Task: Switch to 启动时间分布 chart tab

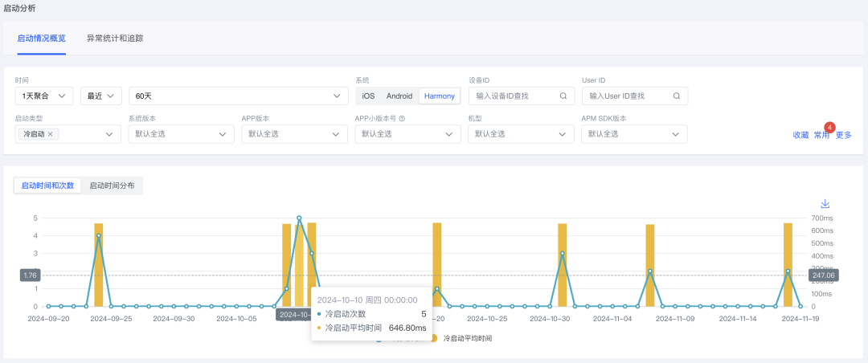Action: [x=112, y=186]
